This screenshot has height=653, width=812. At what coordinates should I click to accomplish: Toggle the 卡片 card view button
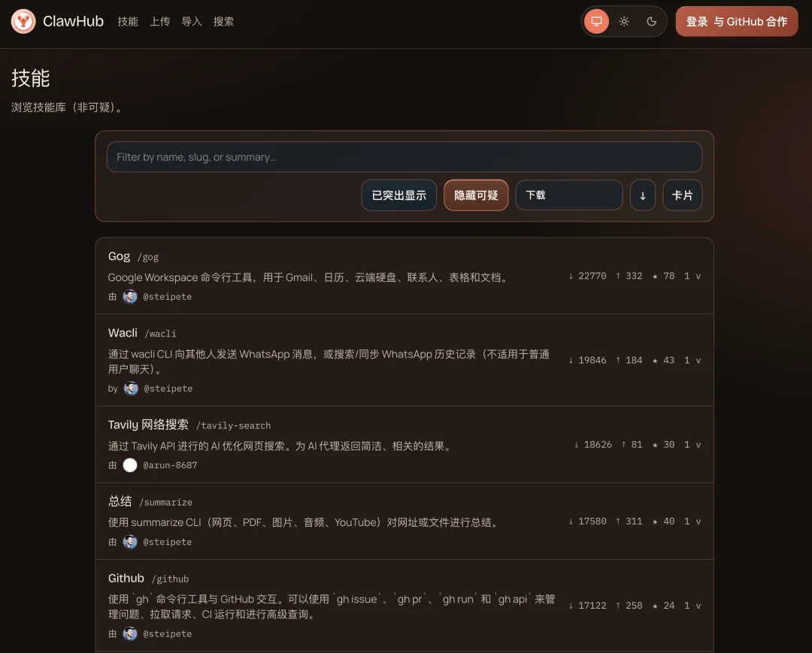682,195
